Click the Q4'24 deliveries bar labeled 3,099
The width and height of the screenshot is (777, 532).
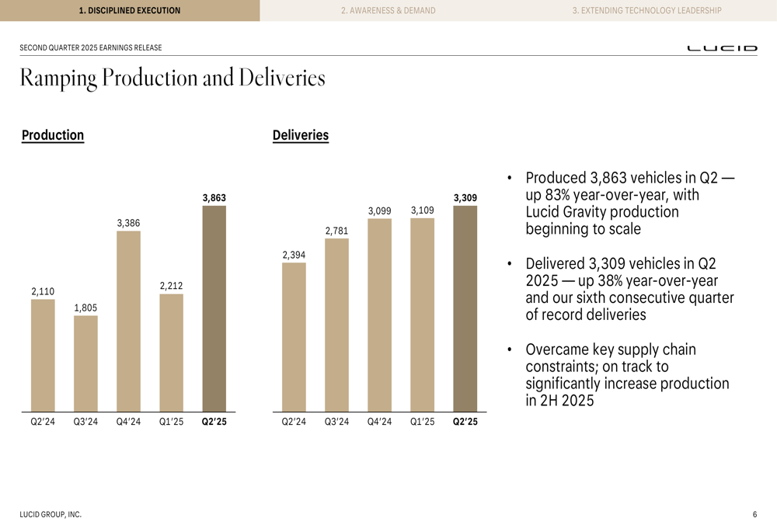point(380,315)
